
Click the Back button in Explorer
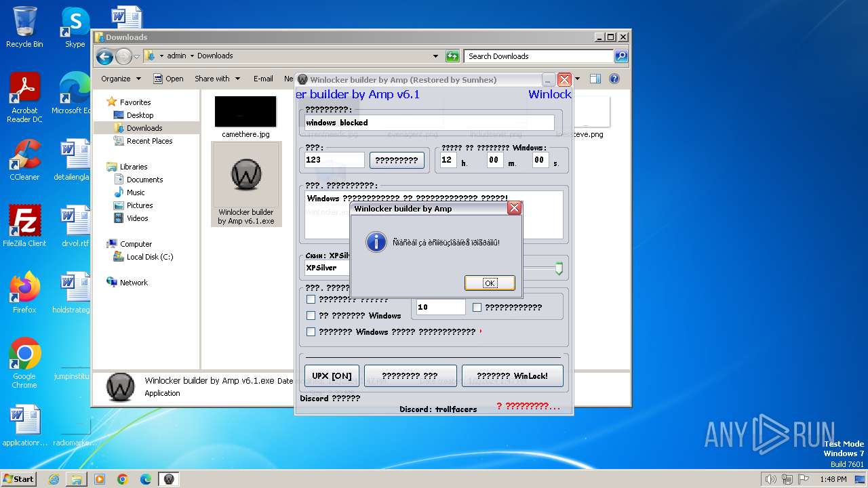coord(104,56)
